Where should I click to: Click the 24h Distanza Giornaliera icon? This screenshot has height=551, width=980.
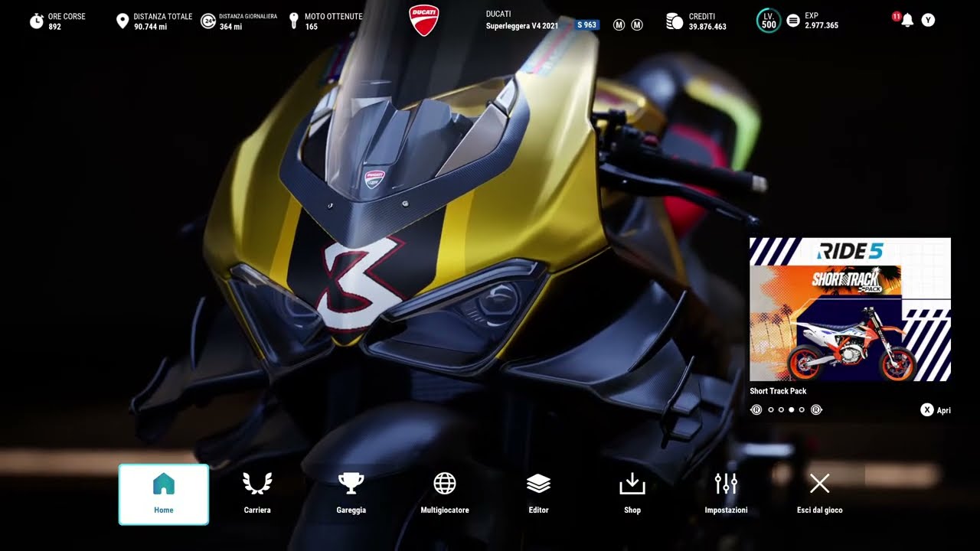pyautogui.click(x=208, y=21)
